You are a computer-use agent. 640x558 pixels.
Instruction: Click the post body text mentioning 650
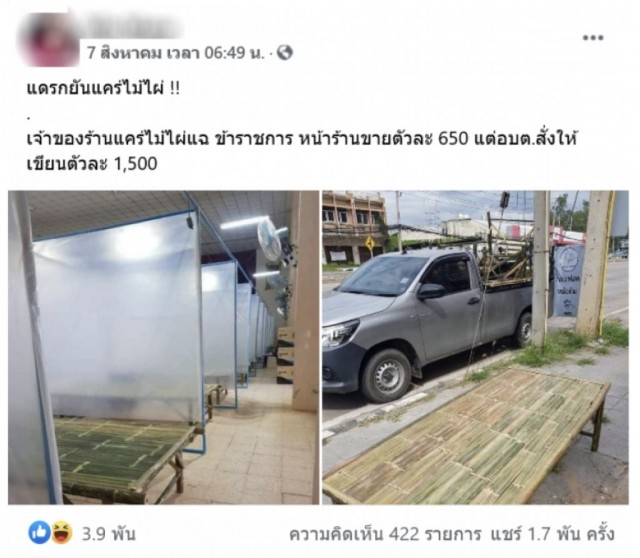click(x=301, y=140)
